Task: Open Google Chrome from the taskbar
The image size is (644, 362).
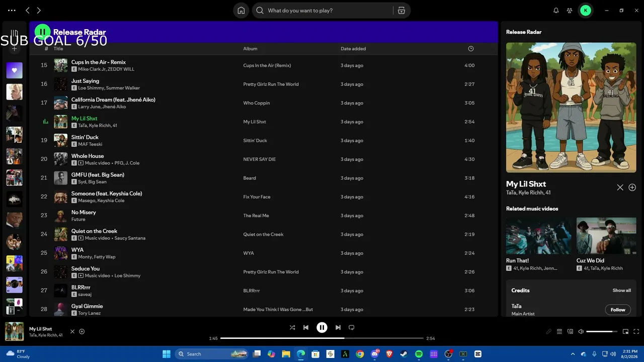Action: click(x=360, y=354)
